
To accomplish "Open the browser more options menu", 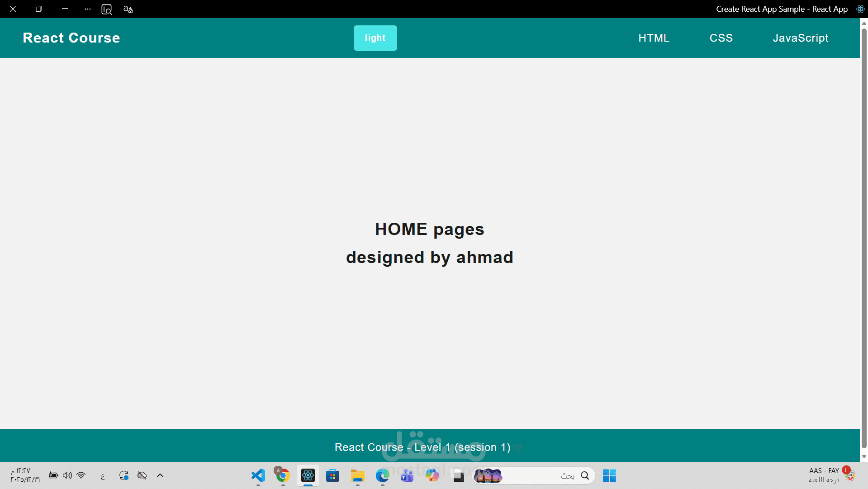I will point(87,9).
